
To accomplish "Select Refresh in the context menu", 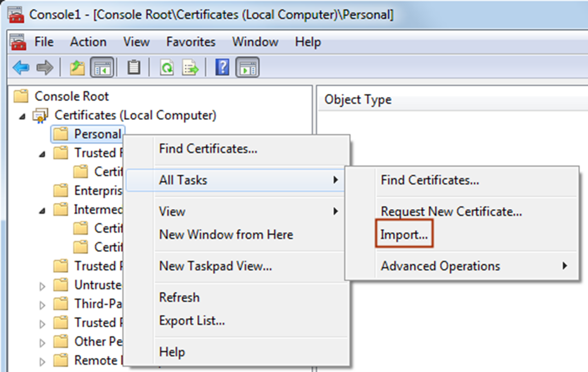I will pos(179,297).
